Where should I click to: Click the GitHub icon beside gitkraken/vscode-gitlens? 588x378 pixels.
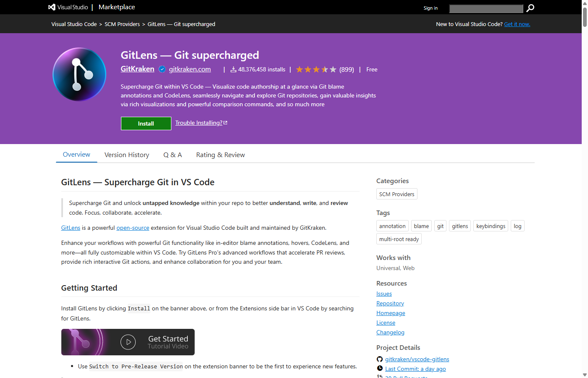pyautogui.click(x=379, y=359)
